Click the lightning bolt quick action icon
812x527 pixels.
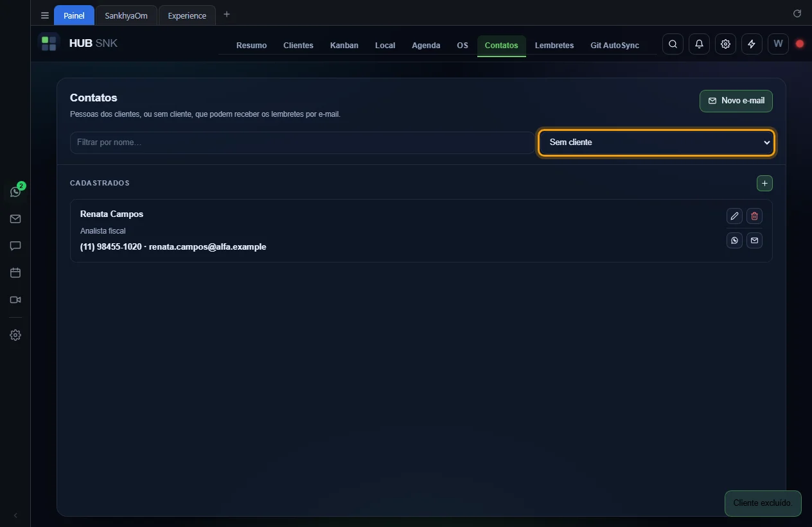click(752, 44)
